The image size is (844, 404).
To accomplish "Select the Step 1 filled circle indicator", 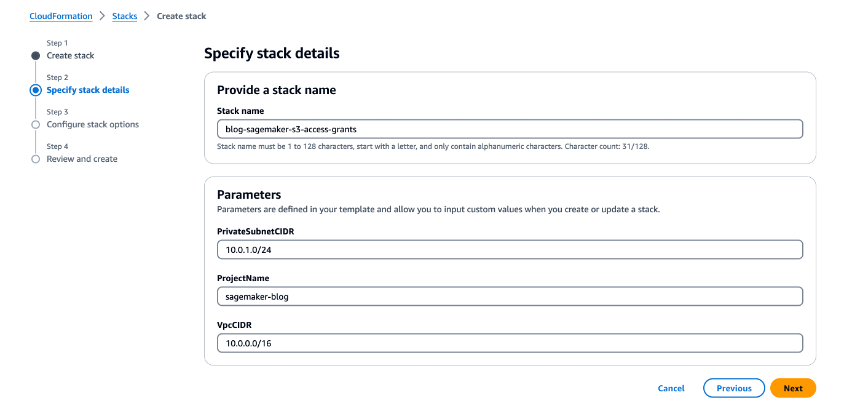I will (x=36, y=56).
